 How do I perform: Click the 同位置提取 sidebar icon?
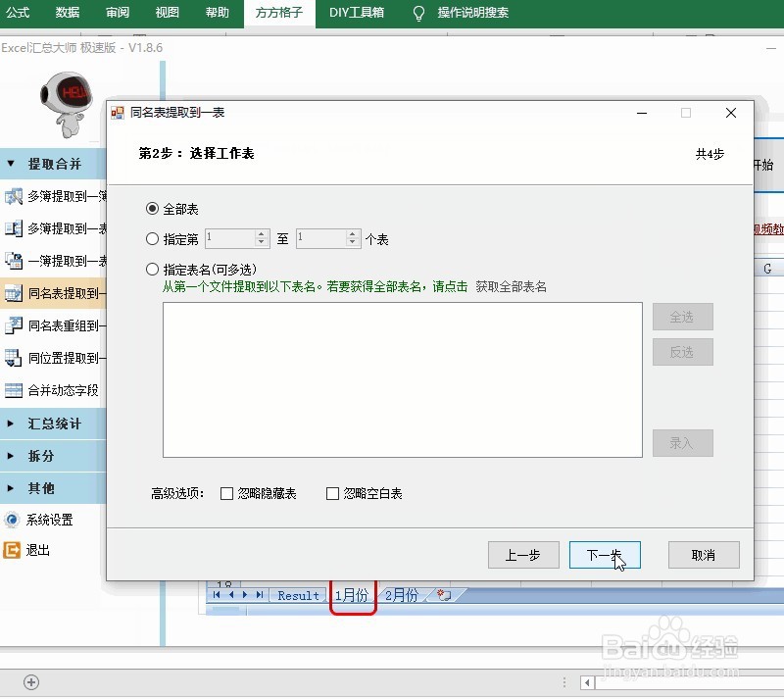point(14,358)
